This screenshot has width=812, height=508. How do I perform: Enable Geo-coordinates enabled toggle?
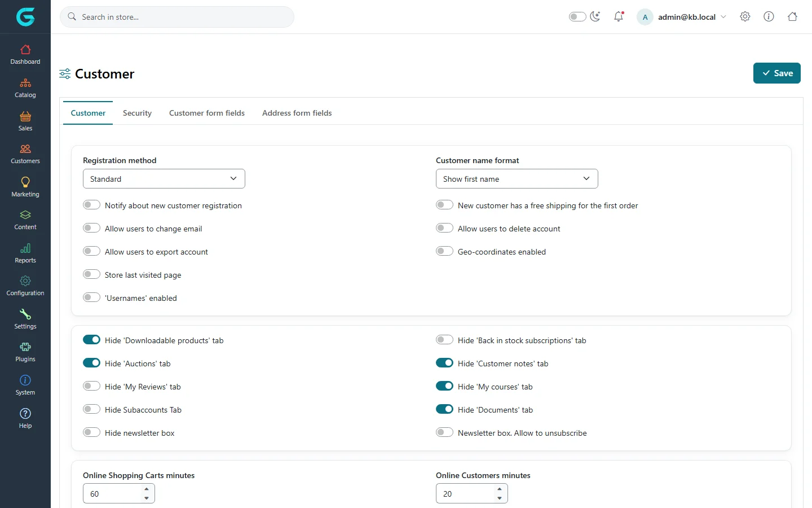point(444,251)
